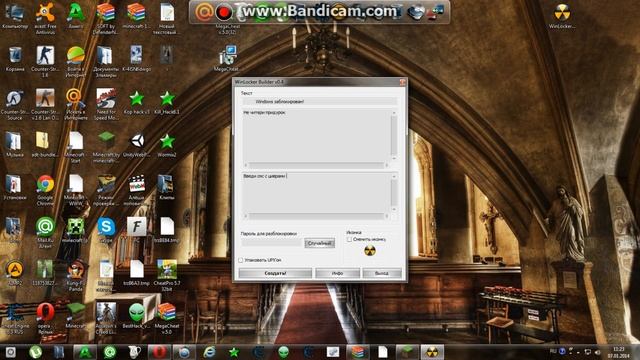
Task: Select the Counter-Strike 1.6 desktop shortcut
Action: point(45,61)
